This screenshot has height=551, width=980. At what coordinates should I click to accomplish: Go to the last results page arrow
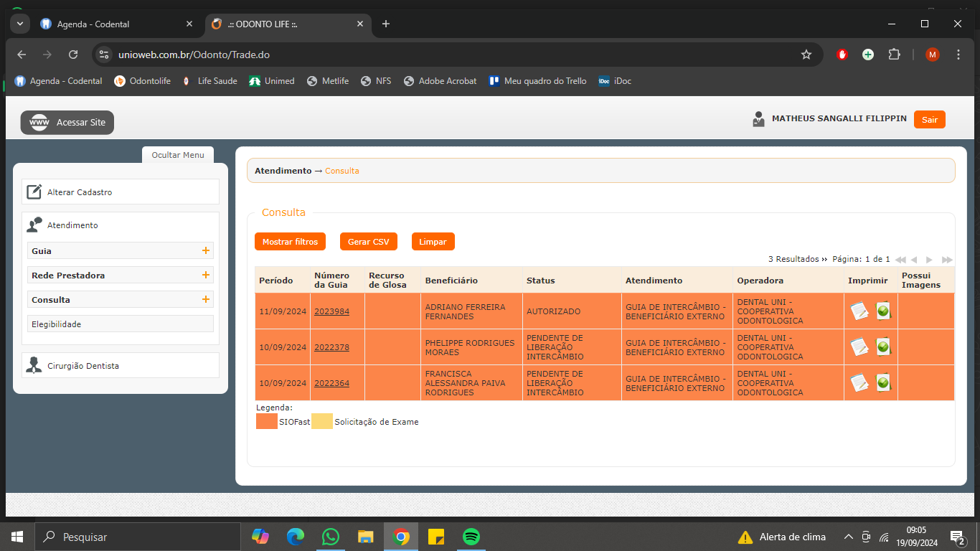tap(947, 260)
